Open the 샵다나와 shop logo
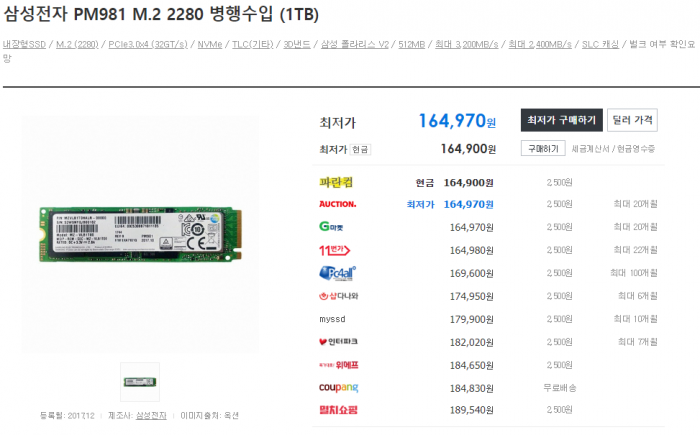Image resolution: width=700 pixels, height=435 pixels. (x=338, y=296)
